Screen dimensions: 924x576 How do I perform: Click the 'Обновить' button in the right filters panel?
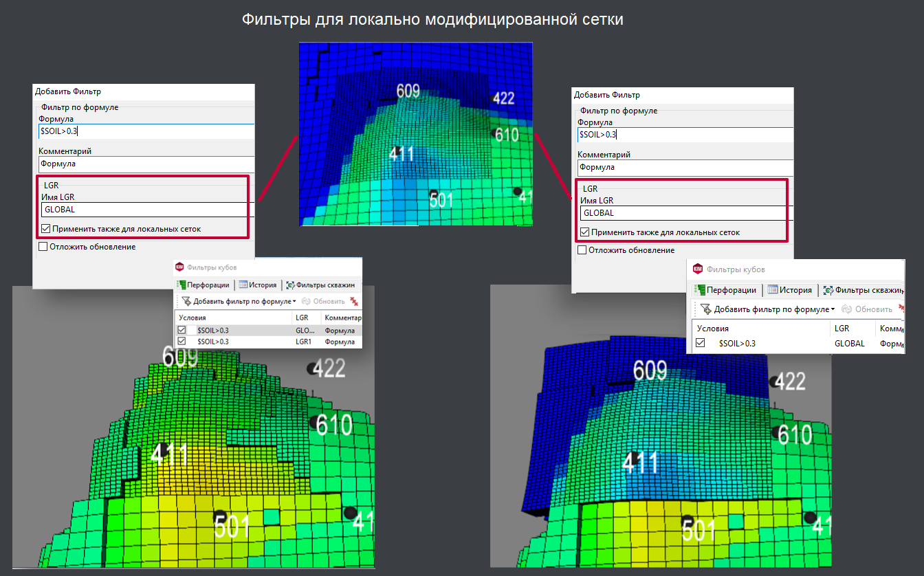coord(867,309)
